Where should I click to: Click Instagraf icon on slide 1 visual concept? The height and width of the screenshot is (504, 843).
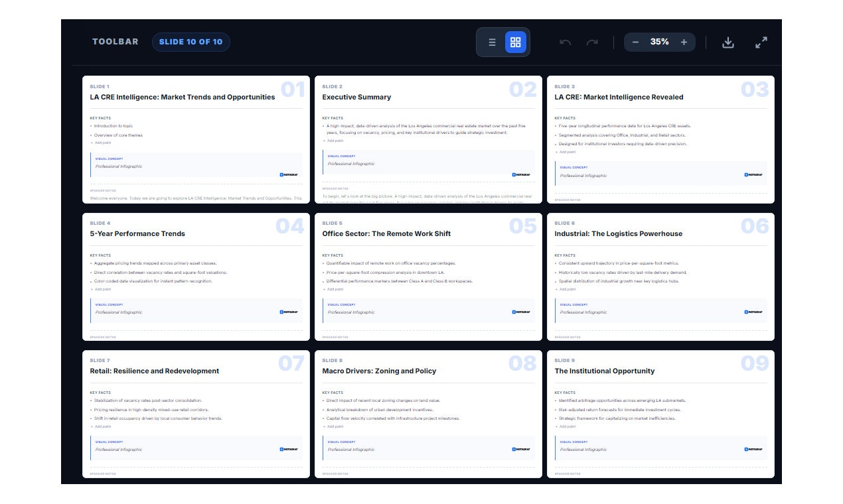tap(289, 174)
